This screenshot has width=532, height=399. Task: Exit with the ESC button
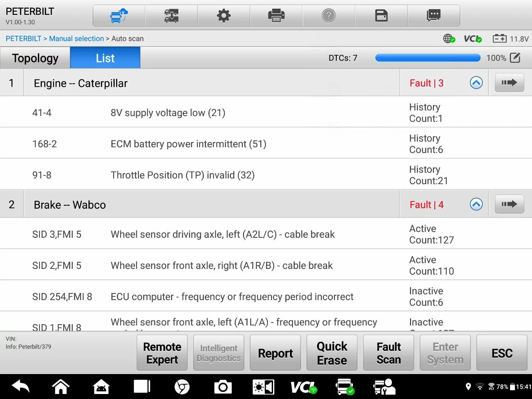tap(502, 353)
